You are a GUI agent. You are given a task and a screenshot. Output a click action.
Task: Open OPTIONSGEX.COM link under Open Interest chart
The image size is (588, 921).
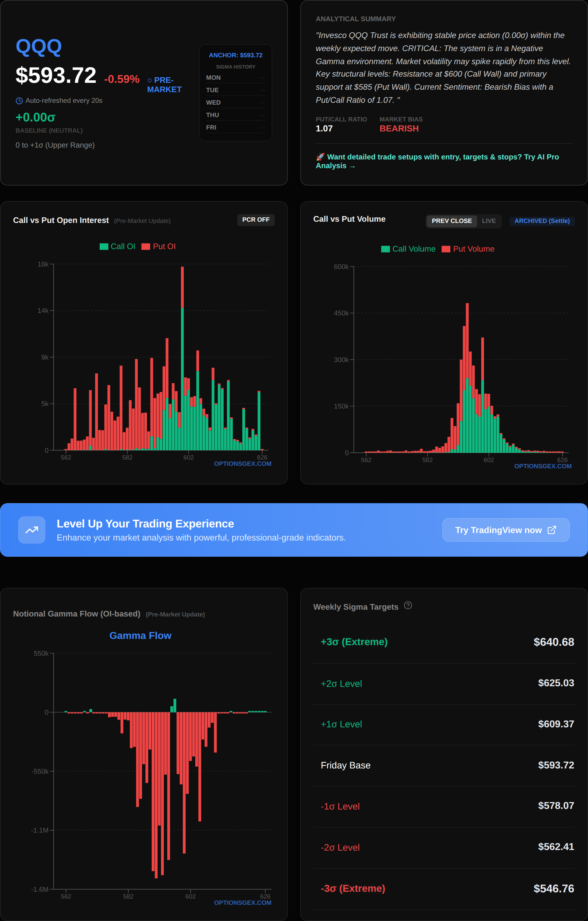pyautogui.click(x=243, y=464)
